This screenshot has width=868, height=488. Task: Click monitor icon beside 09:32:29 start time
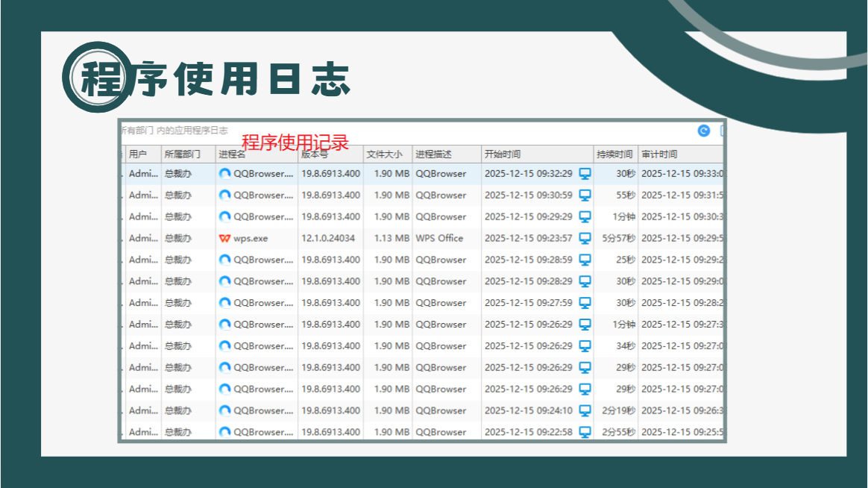point(585,174)
